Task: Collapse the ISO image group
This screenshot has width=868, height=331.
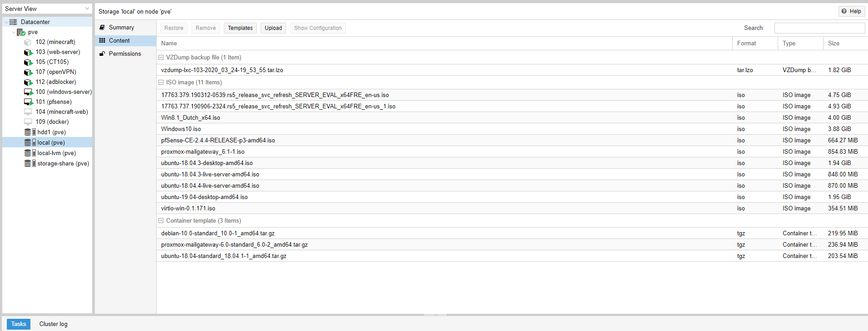Action: [161, 83]
